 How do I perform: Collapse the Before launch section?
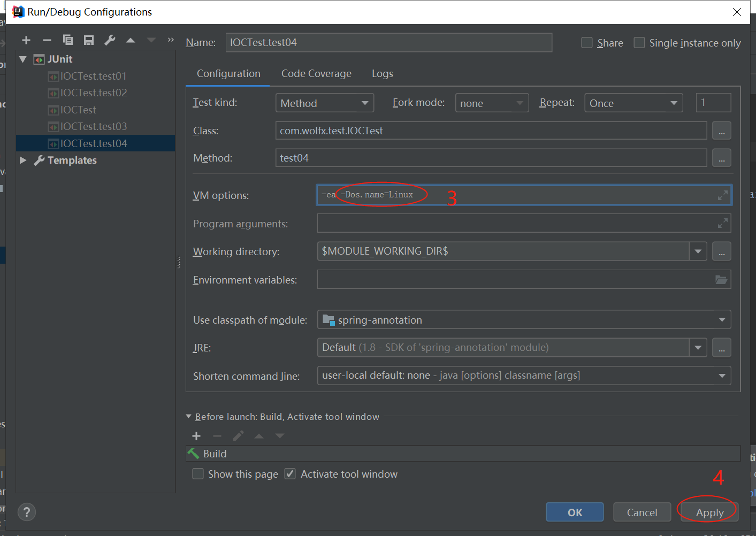[x=188, y=416]
